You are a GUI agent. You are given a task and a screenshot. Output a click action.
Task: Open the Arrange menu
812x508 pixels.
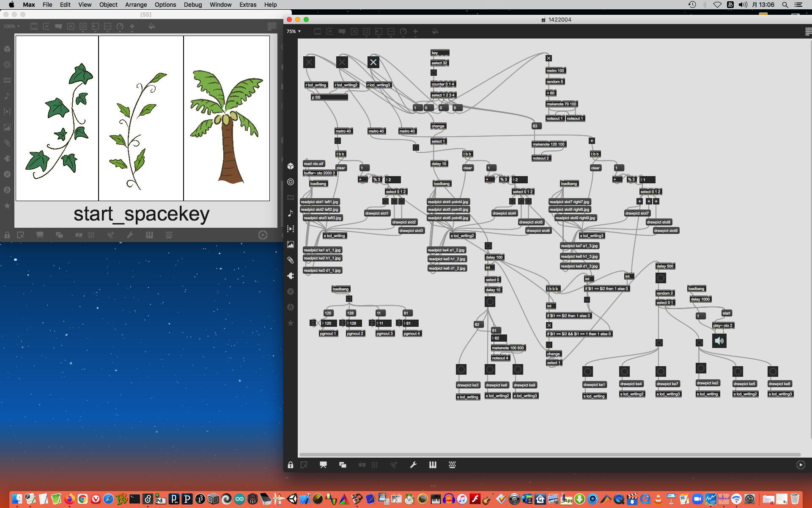coord(136,5)
